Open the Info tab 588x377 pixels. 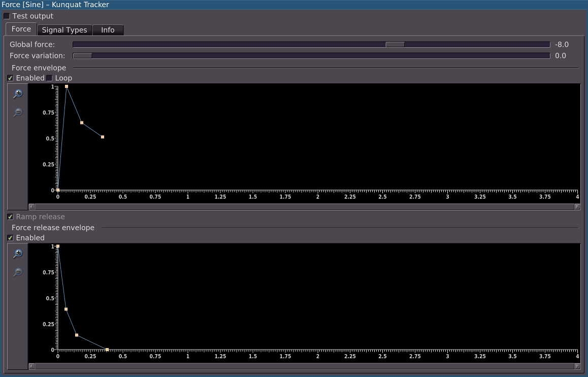click(x=108, y=30)
